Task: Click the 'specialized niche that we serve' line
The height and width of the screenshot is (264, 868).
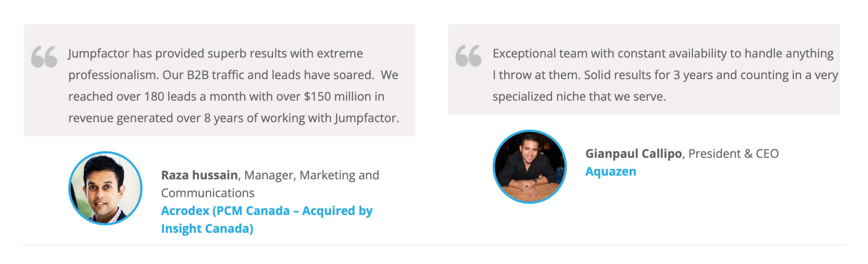Action: click(579, 96)
